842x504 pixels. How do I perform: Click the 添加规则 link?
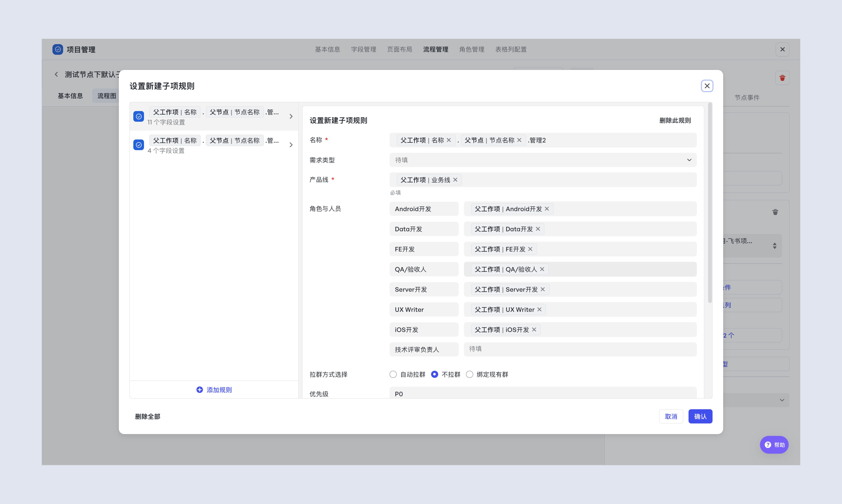219,390
